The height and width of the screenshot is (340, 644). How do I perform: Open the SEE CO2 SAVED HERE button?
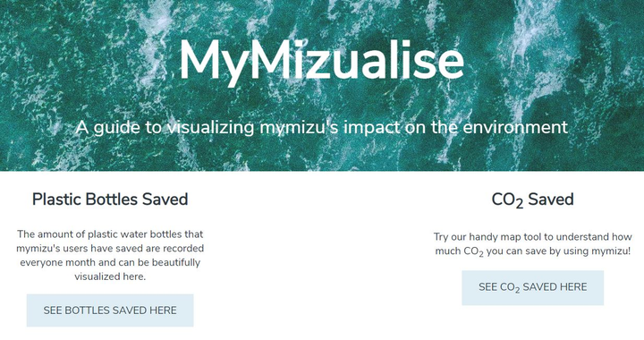533,287
